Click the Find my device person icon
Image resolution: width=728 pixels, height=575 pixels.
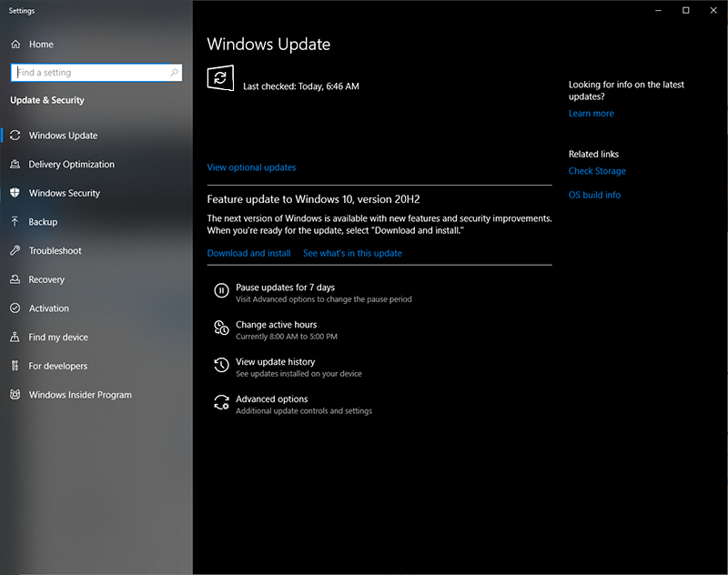click(x=15, y=337)
